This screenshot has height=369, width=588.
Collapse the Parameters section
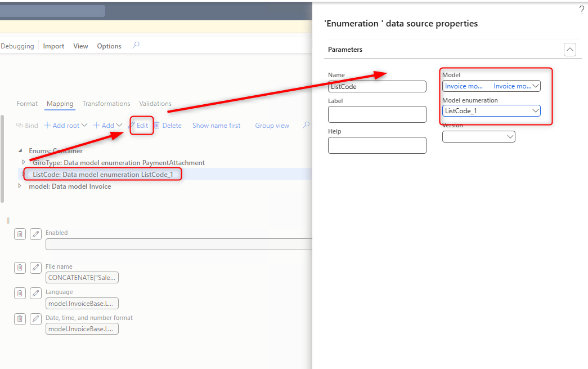tap(569, 50)
